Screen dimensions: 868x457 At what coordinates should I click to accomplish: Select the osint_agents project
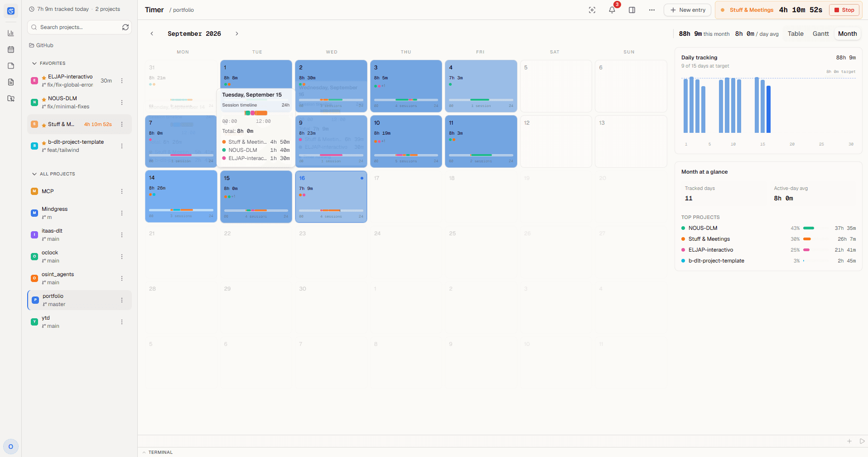pyautogui.click(x=80, y=278)
